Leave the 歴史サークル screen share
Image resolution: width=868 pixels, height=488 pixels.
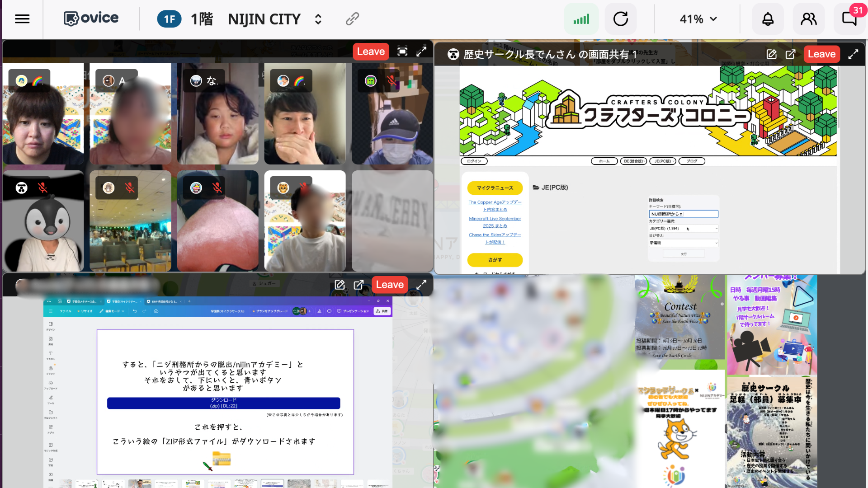click(x=821, y=54)
